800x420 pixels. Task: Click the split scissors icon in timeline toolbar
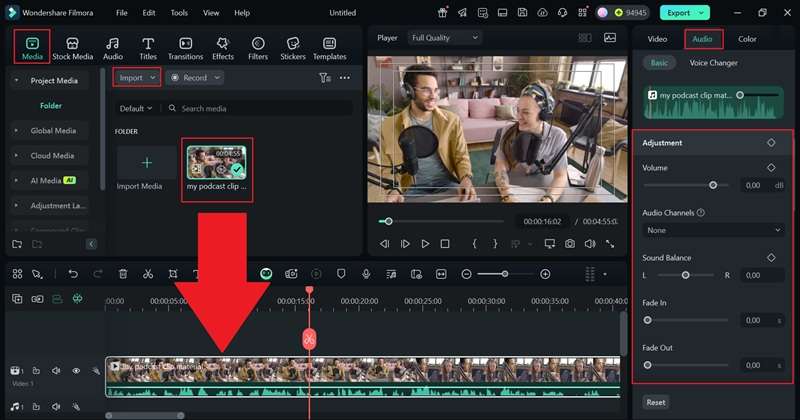(148, 274)
